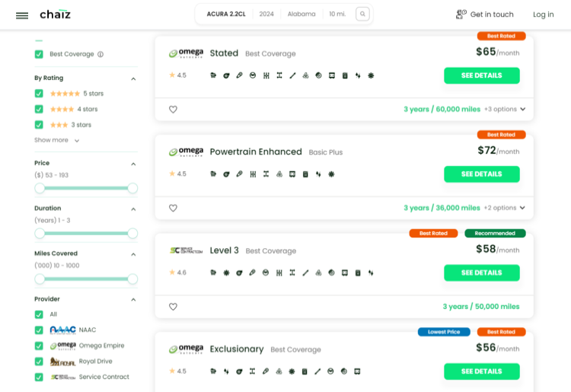Click the chaiz logo
The width and height of the screenshot is (571, 392).
pyautogui.click(x=55, y=14)
